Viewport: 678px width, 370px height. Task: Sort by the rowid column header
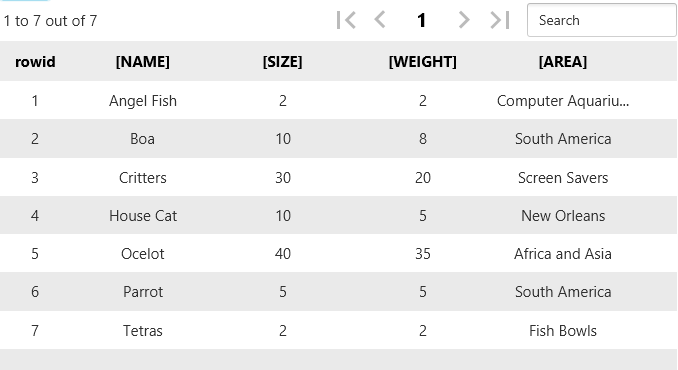[x=35, y=62]
